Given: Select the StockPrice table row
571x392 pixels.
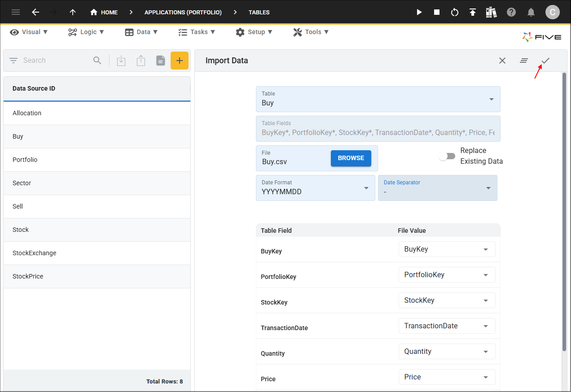Looking at the screenshot, I should click(97, 276).
